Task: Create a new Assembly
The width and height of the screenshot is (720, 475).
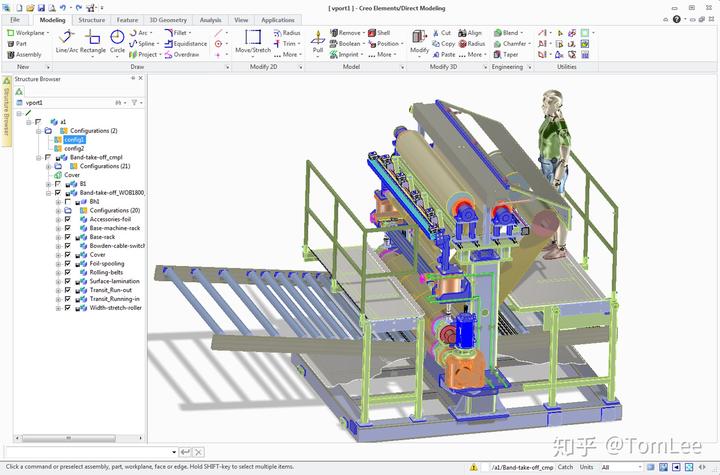Action: (24, 55)
